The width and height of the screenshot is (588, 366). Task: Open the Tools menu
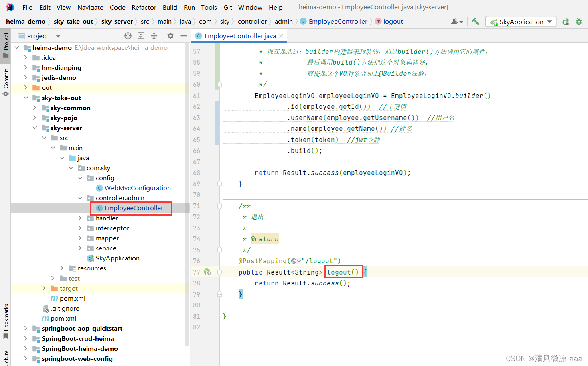coord(209,7)
